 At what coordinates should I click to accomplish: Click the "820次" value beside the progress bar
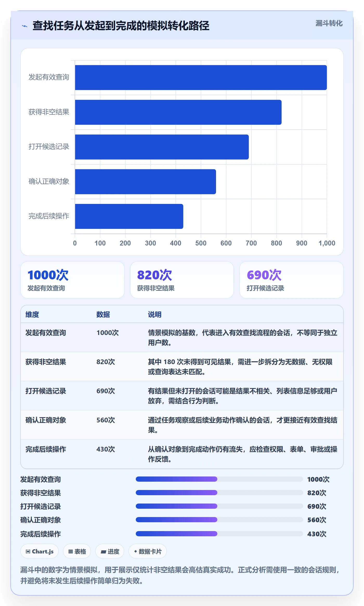(x=317, y=493)
